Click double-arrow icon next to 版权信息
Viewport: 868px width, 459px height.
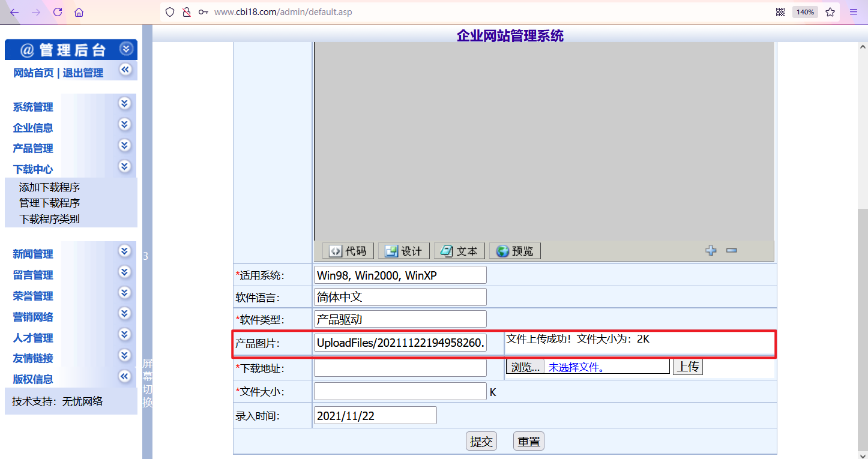point(124,376)
